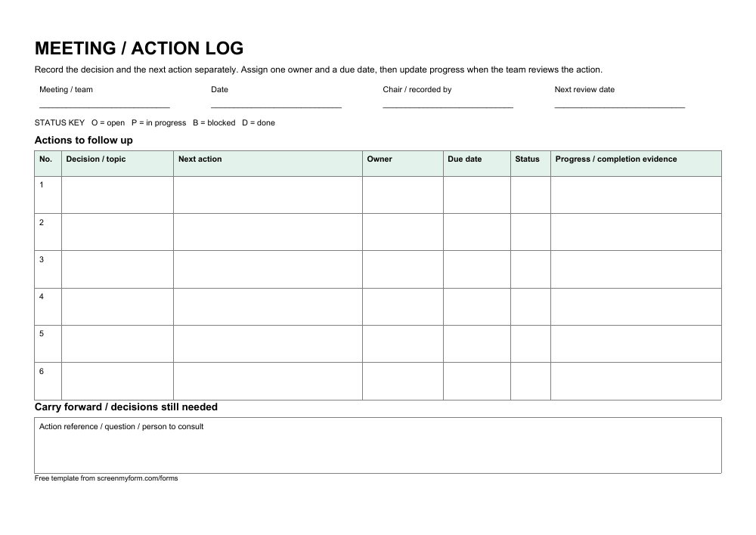Click Next action cell in row 5
The image size is (756, 535).
coord(268,344)
